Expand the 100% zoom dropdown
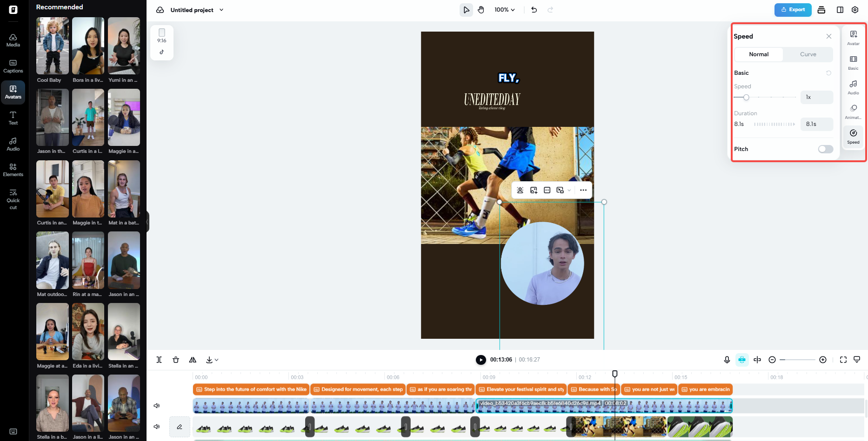Image resolution: width=868 pixels, height=441 pixels. coord(505,10)
